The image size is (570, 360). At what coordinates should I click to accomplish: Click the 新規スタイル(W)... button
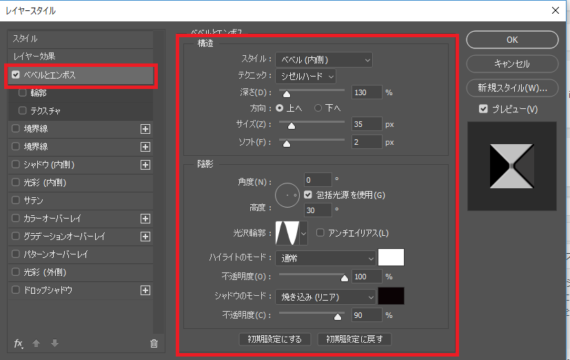(512, 88)
